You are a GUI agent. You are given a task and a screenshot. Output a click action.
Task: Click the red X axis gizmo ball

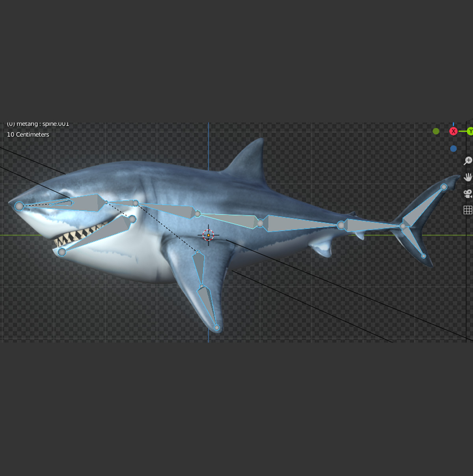pyautogui.click(x=453, y=131)
